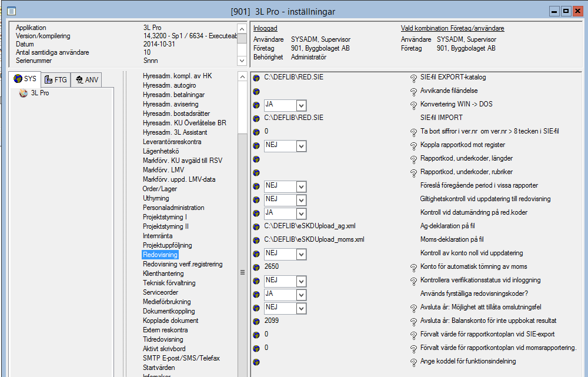Click the 2099 balanskonto field
Screen dimensions: 588x377
tap(272, 321)
